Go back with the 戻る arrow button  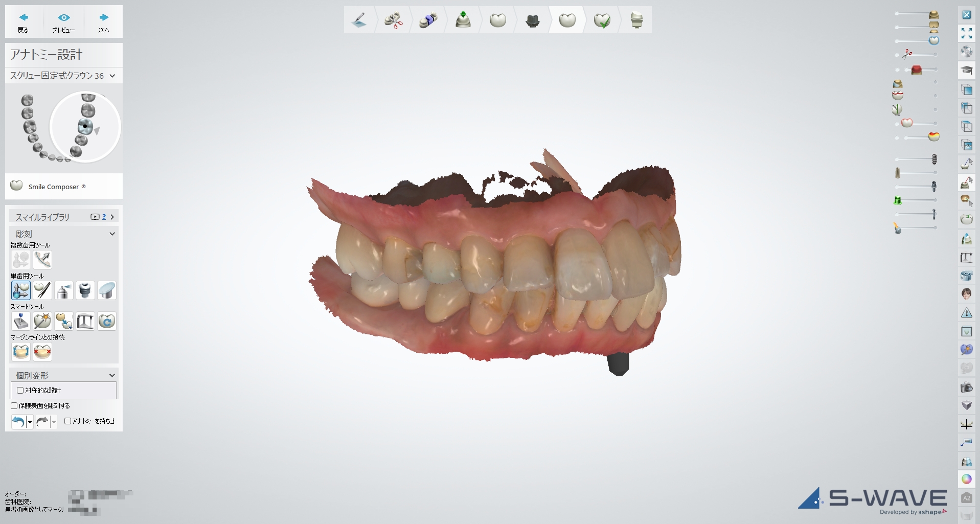point(24,21)
